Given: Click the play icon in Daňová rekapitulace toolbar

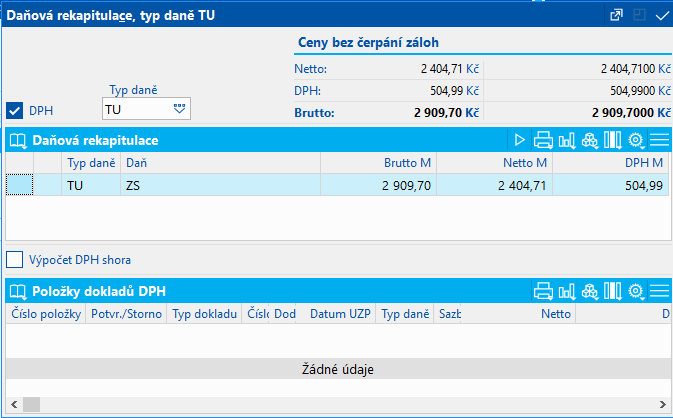Looking at the screenshot, I should [520, 140].
